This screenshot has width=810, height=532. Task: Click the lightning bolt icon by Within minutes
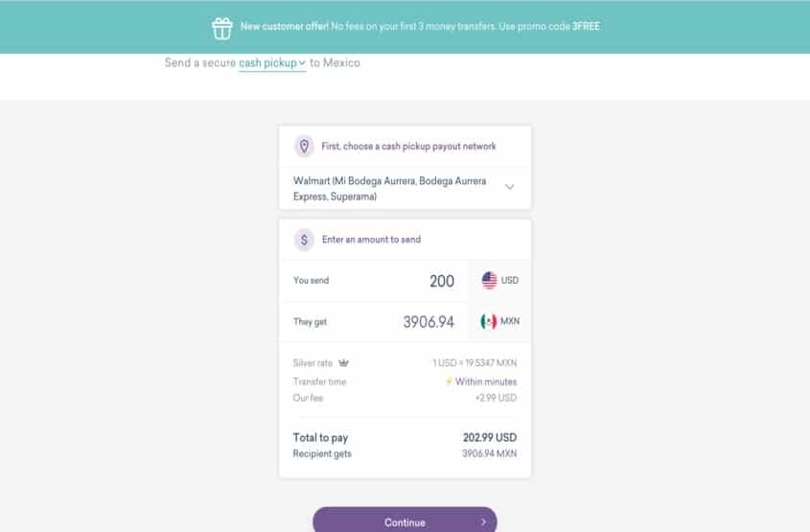click(x=449, y=382)
